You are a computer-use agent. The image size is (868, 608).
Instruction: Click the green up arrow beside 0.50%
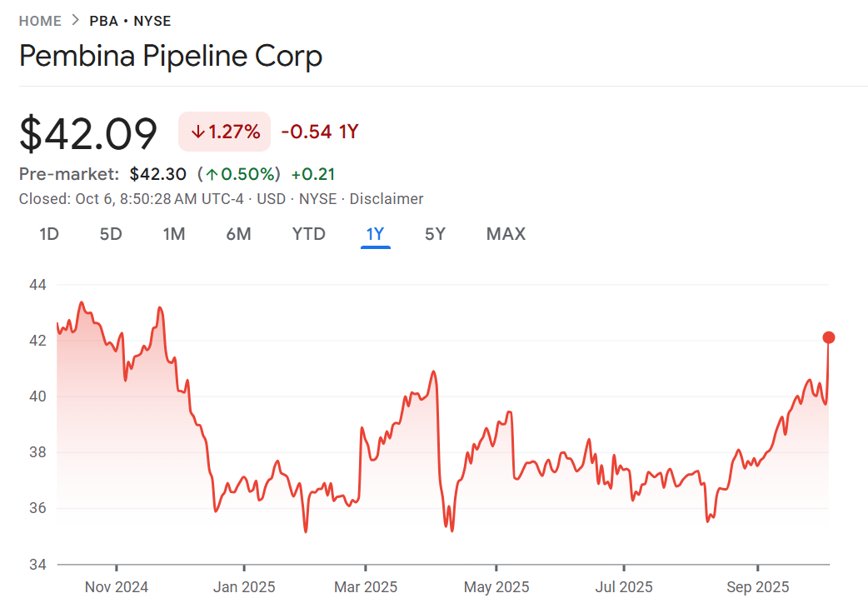(212, 174)
